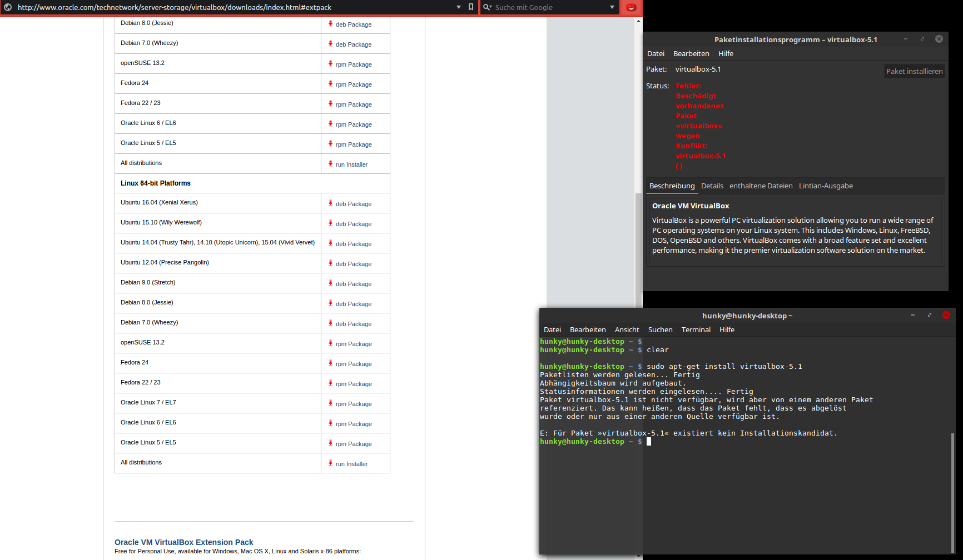Viewport: 963px width, 560px height.
Task: Click the bold 'Oracle VM VirtualBox' title in the description pane
Action: click(x=691, y=206)
